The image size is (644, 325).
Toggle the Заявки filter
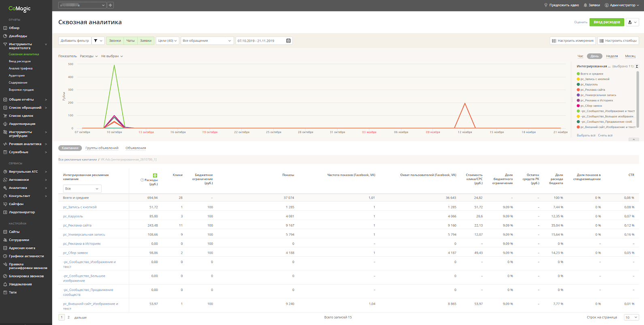click(x=146, y=40)
